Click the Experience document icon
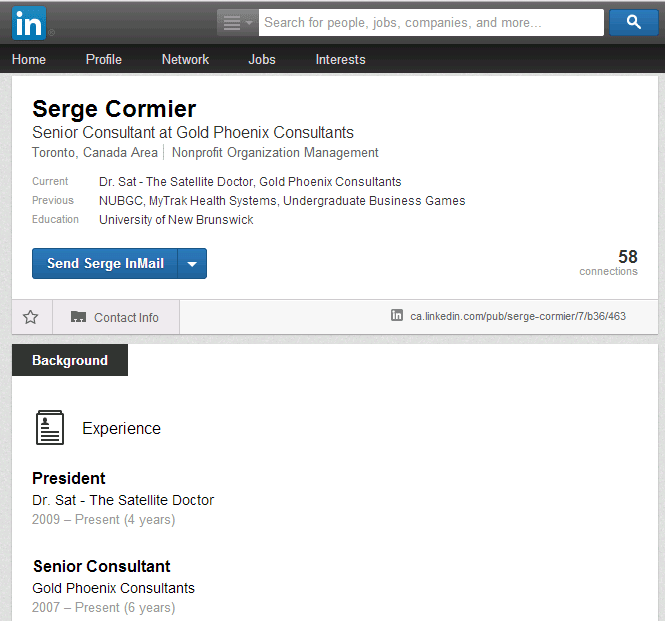Image resolution: width=665 pixels, height=621 pixels. click(49, 428)
